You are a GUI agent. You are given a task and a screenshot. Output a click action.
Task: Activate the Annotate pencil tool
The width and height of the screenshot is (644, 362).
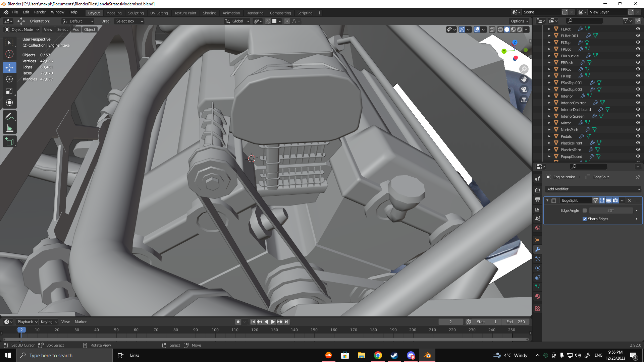pos(9,116)
